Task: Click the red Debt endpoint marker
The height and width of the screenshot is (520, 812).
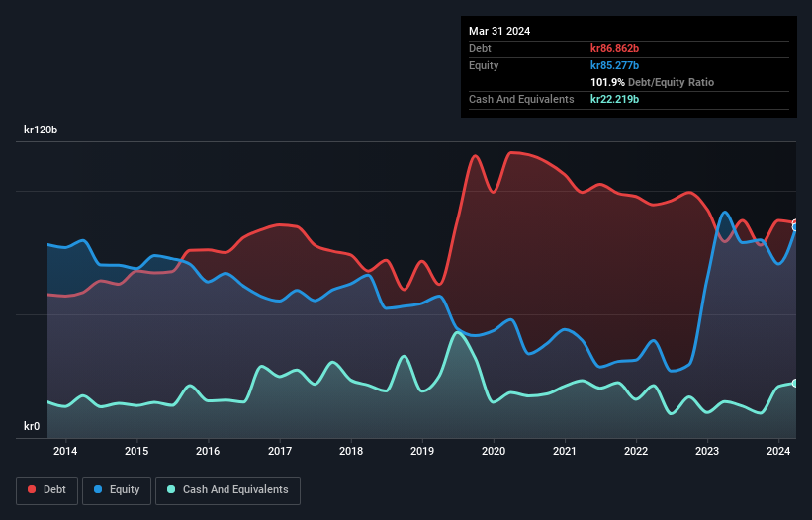Action: pyautogui.click(x=795, y=223)
